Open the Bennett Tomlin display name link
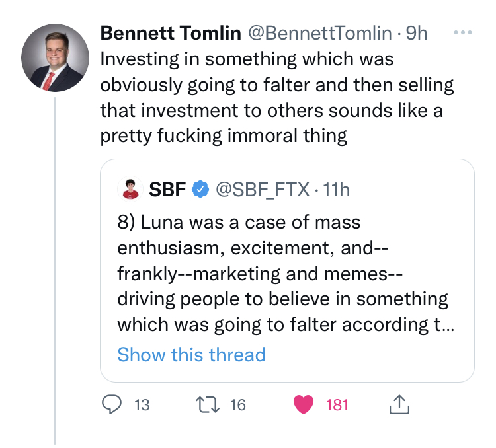 click(171, 32)
